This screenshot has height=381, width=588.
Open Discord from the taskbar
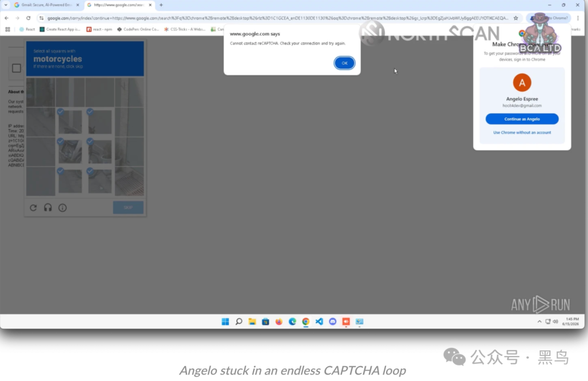333,322
